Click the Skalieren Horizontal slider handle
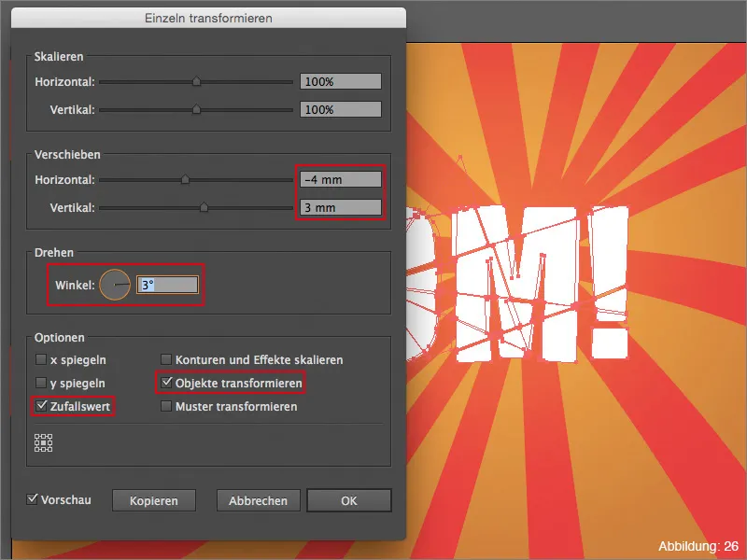 (x=196, y=82)
